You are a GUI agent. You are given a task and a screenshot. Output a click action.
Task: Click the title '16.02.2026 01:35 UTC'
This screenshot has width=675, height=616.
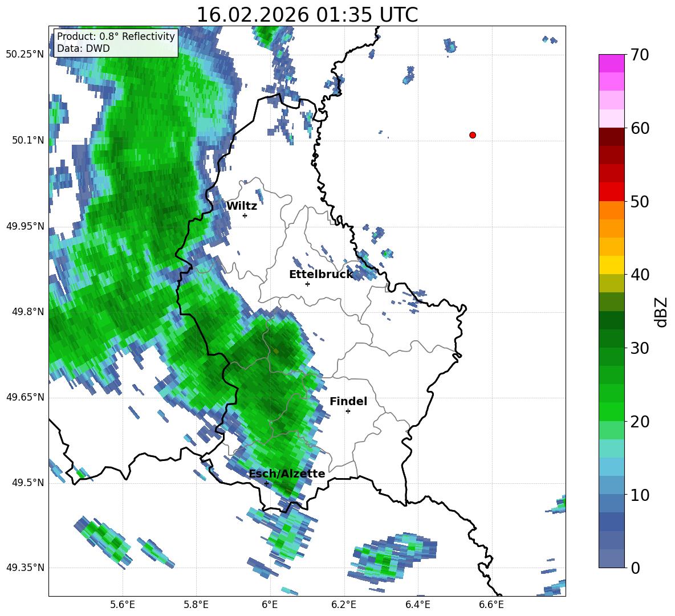(x=307, y=15)
